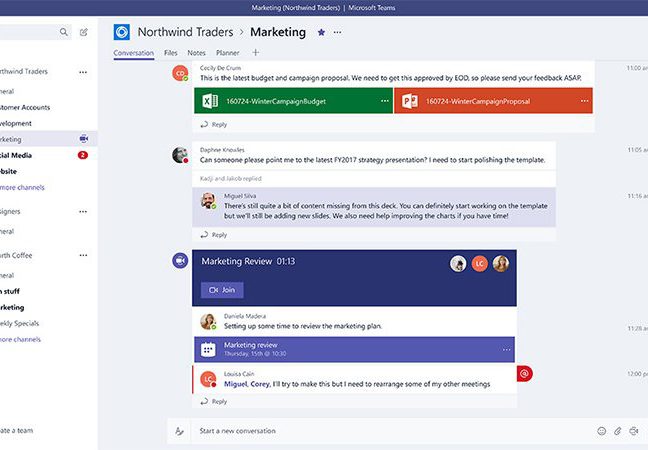This screenshot has width=648, height=450.
Task: Expand the 'Kadji and Jakob replied' thread
Action: click(231, 179)
